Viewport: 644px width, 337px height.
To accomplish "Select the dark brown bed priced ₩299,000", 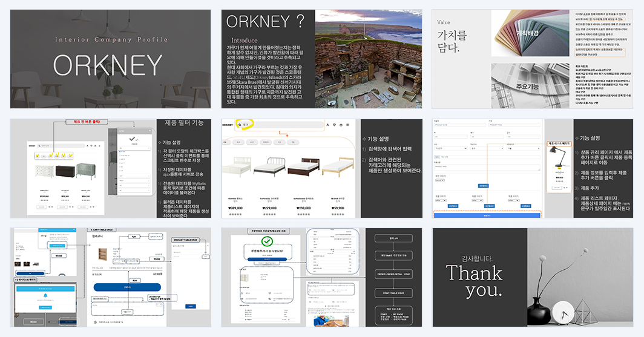I will coord(303,166).
